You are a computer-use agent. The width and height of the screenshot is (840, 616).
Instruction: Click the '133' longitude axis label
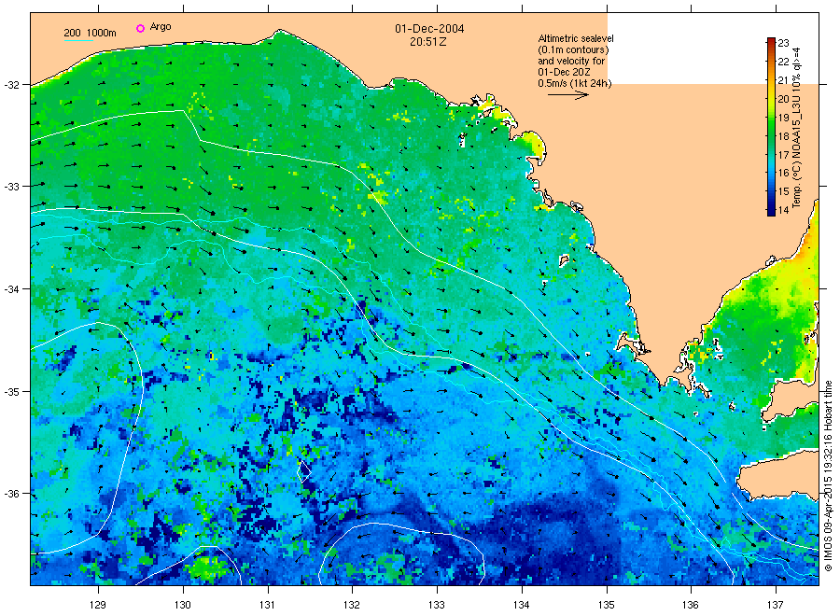coord(437,605)
